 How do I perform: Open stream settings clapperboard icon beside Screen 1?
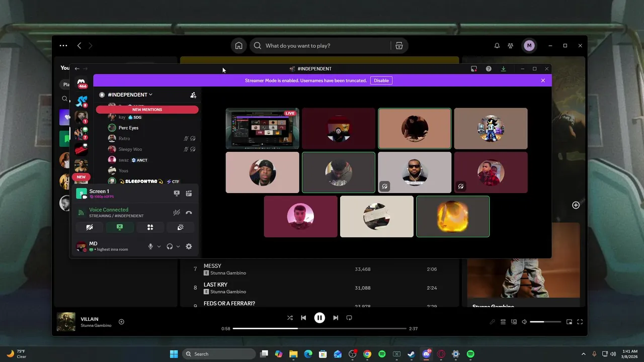point(189,193)
